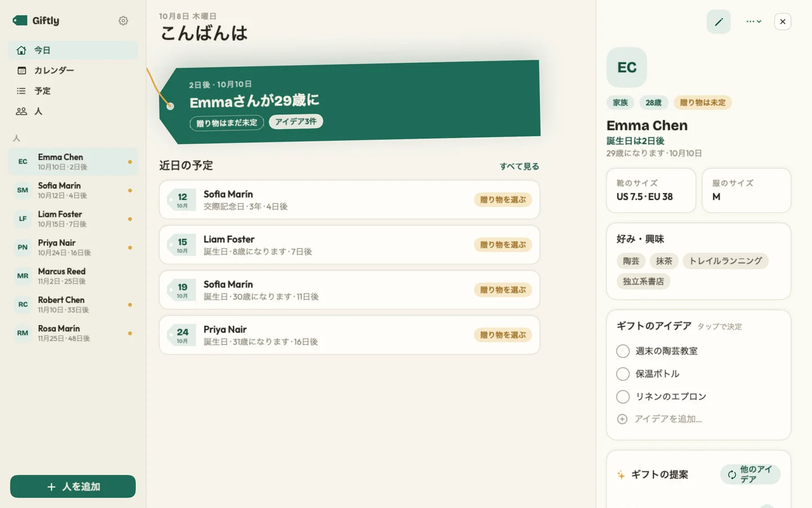Click the 家族 tag badge
Viewport: 812px width, 508px height.
click(x=620, y=103)
